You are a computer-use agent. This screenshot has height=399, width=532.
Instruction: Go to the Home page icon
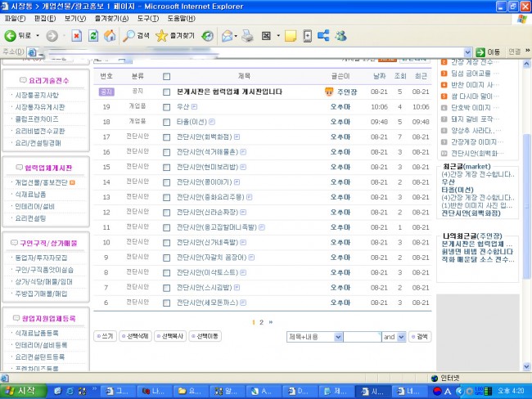tap(108, 36)
